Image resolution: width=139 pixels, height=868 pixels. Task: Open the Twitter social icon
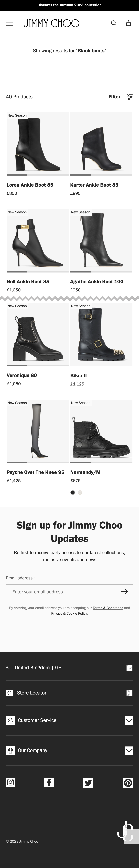(x=88, y=782)
